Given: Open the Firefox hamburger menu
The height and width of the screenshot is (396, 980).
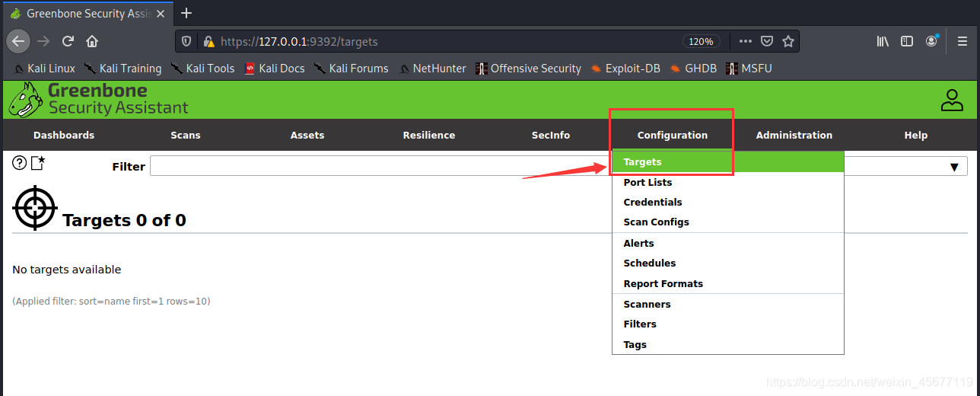Looking at the screenshot, I should 963,41.
